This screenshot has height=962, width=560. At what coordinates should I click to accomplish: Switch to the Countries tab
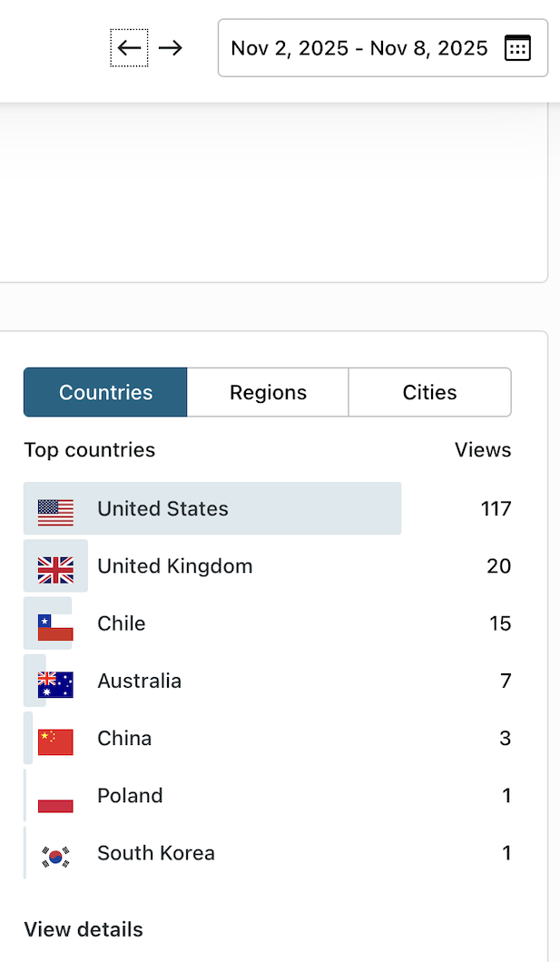[x=105, y=392]
